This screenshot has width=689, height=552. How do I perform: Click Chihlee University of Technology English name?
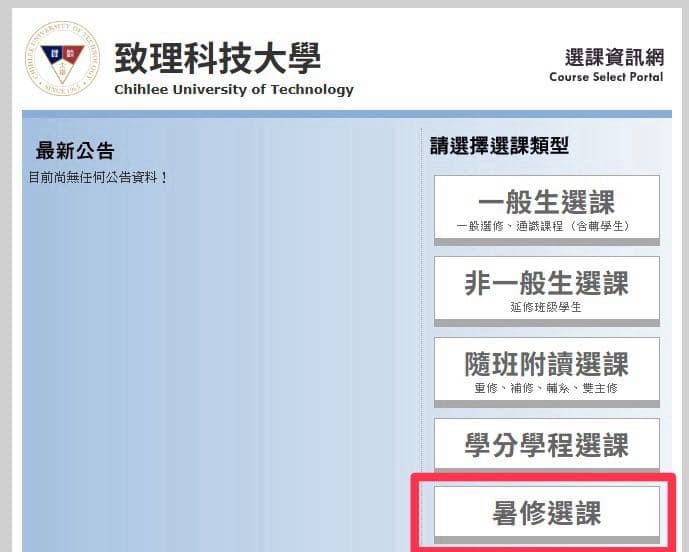pyautogui.click(x=234, y=90)
